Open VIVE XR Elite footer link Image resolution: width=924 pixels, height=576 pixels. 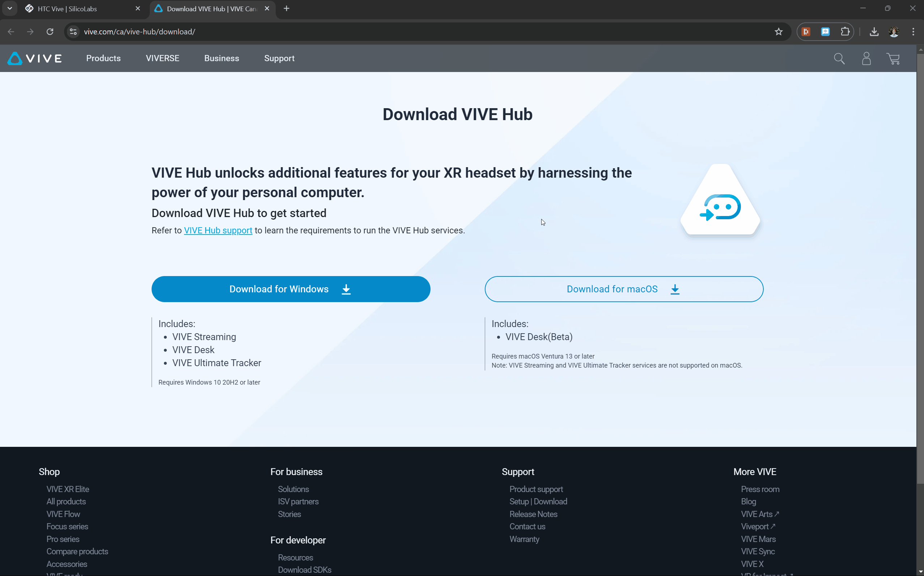pos(68,489)
